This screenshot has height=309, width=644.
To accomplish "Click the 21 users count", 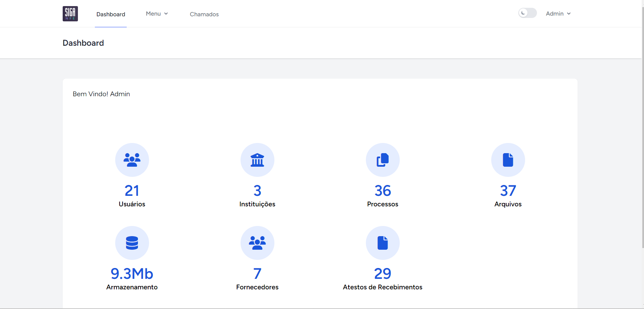I will point(132,191).
